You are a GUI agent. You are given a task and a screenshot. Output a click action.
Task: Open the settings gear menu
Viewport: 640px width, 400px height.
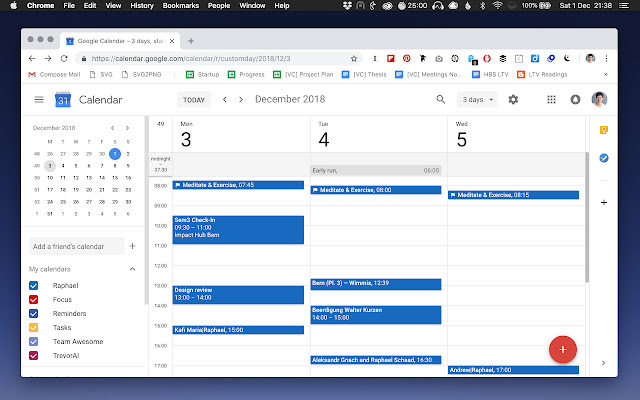point(513,100)
